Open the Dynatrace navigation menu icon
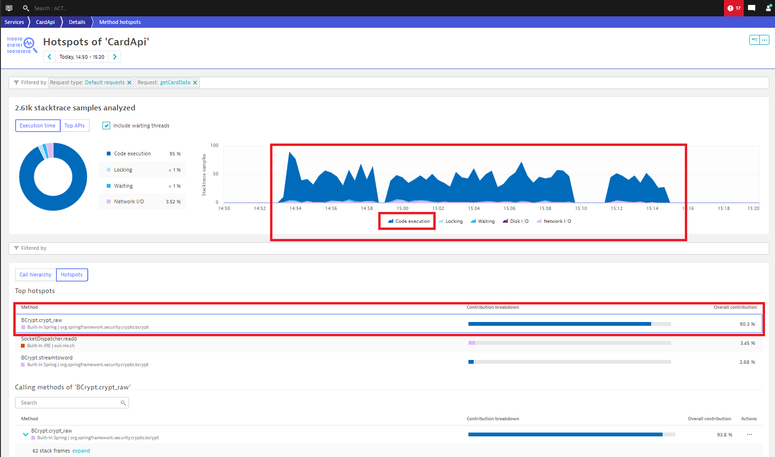 pyautogui.click(x=9, y=8)
